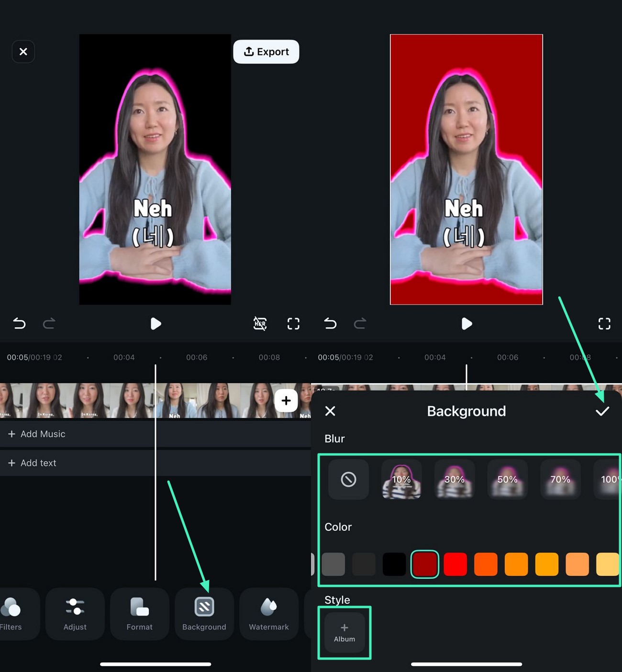Image resolution: width=622 pixels, height=672 pixels.
Task: Open the Format tool
Action: click(x=139, y=614)
